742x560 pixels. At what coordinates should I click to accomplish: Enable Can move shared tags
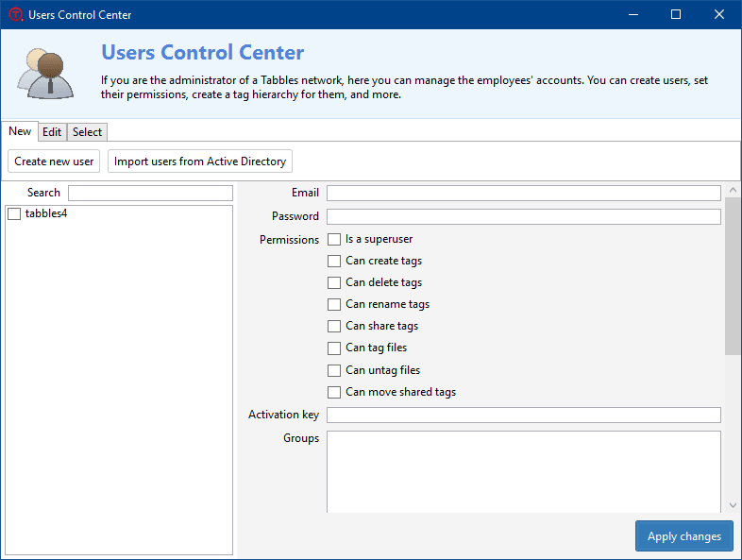point(334,393)
